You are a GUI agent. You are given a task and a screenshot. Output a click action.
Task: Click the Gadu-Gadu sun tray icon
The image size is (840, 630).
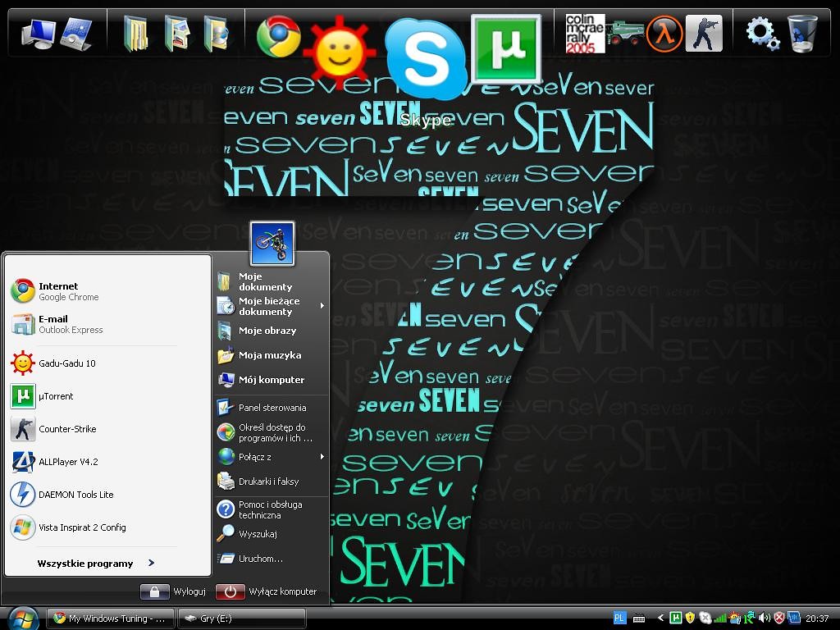click(735, 619)
